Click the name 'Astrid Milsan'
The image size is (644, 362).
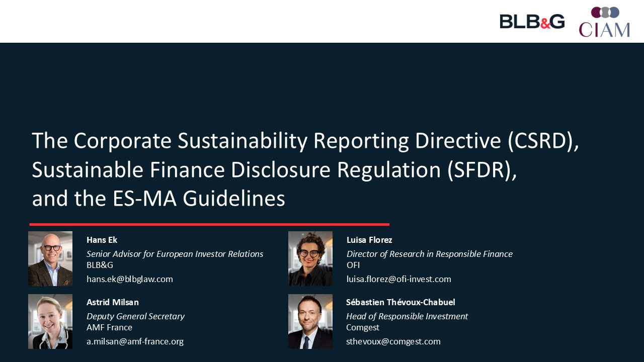coord(113,302)
